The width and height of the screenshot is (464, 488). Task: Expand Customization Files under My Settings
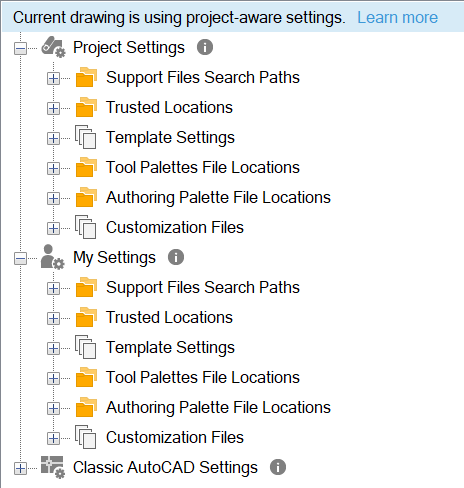pos(53,439)
